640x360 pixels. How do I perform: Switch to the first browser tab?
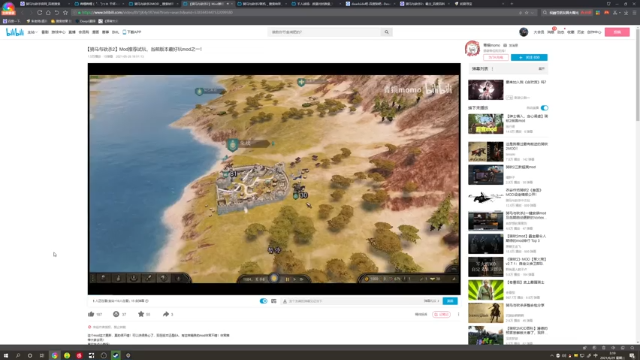point(44,4)
